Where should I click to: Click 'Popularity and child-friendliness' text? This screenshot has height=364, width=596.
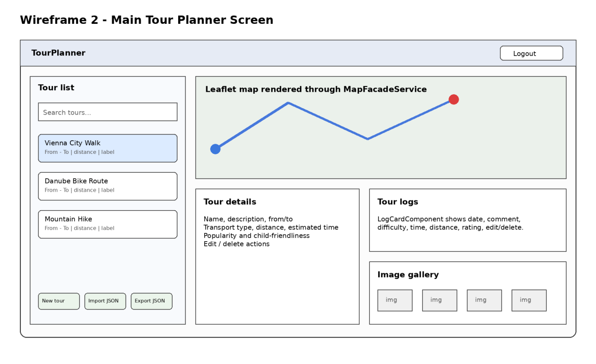point(257,236)
